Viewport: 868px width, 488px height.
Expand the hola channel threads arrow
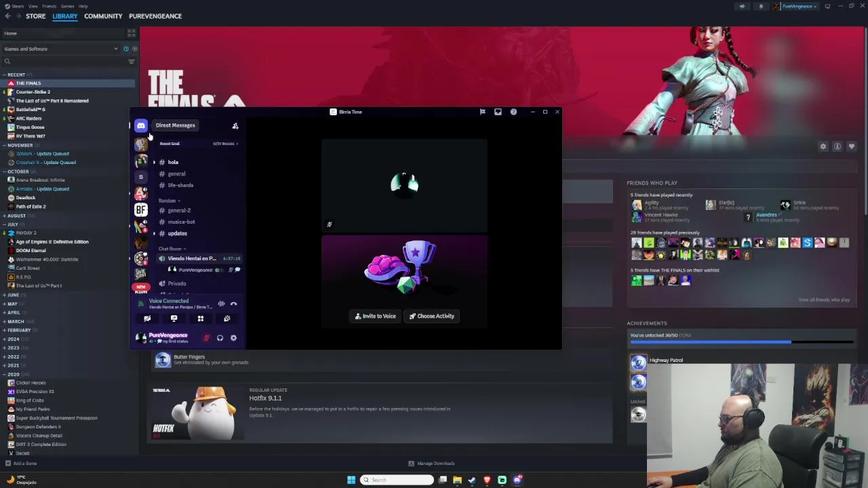pos(154,162)
